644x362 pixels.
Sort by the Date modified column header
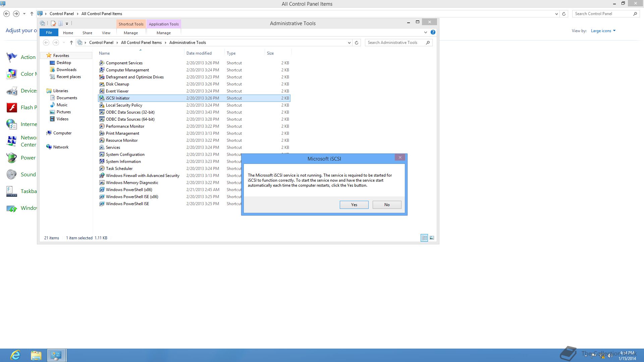tap(204, 53)
